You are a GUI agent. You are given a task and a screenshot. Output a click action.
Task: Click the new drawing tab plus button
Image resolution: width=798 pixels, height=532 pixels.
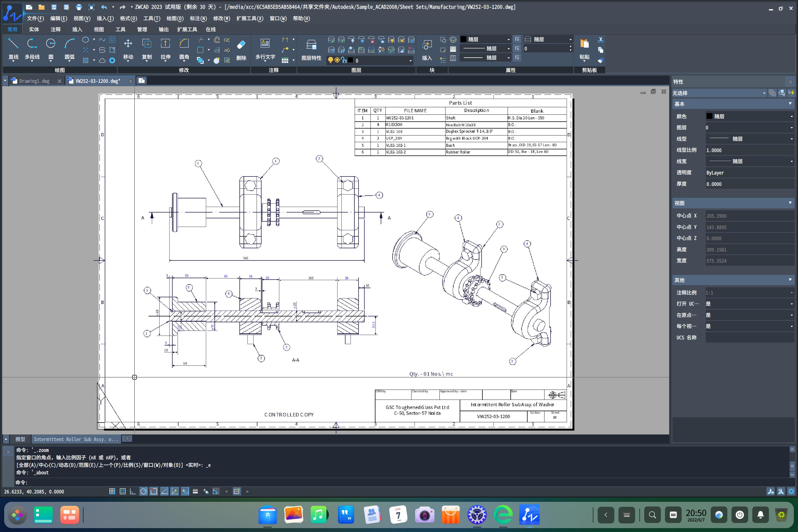pyautogui.click(x=142, y=80)
